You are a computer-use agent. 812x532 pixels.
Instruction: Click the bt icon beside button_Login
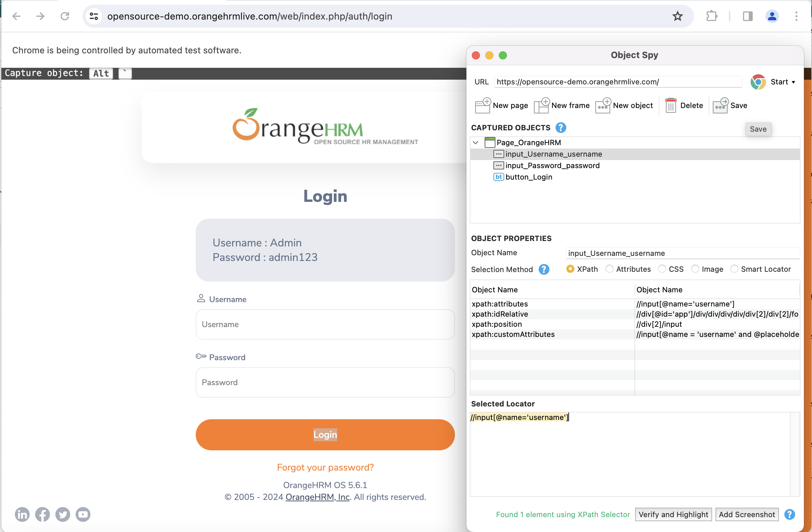[x=498, y=177]
